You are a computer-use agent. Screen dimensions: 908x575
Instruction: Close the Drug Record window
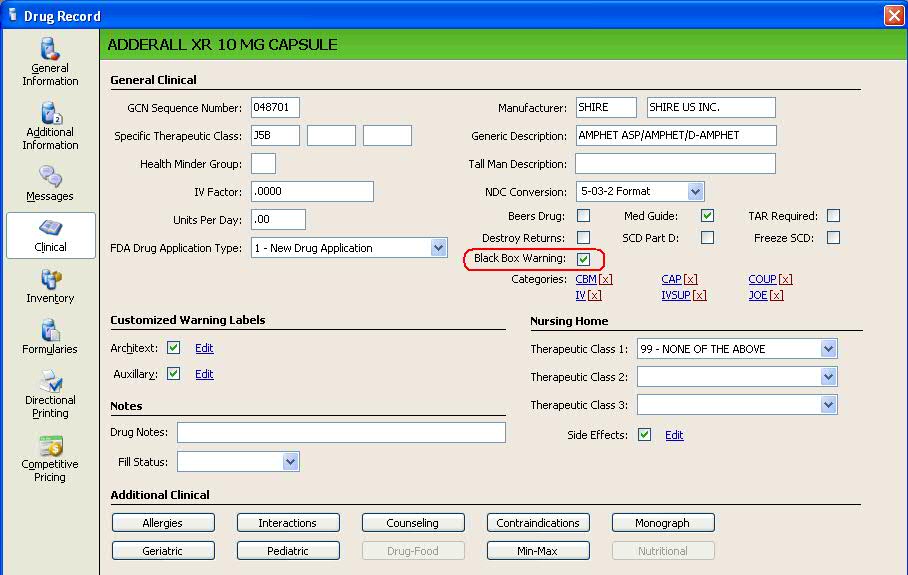894,16
